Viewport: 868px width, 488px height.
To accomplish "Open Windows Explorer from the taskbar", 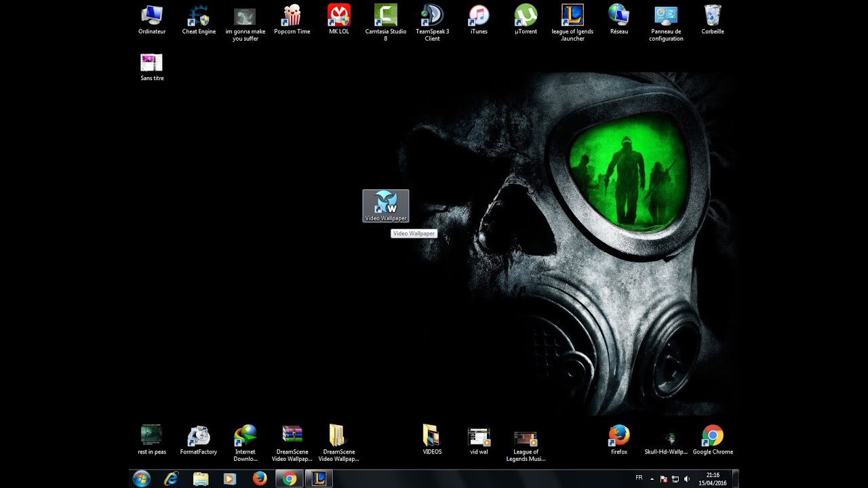I will click(201, 479).
